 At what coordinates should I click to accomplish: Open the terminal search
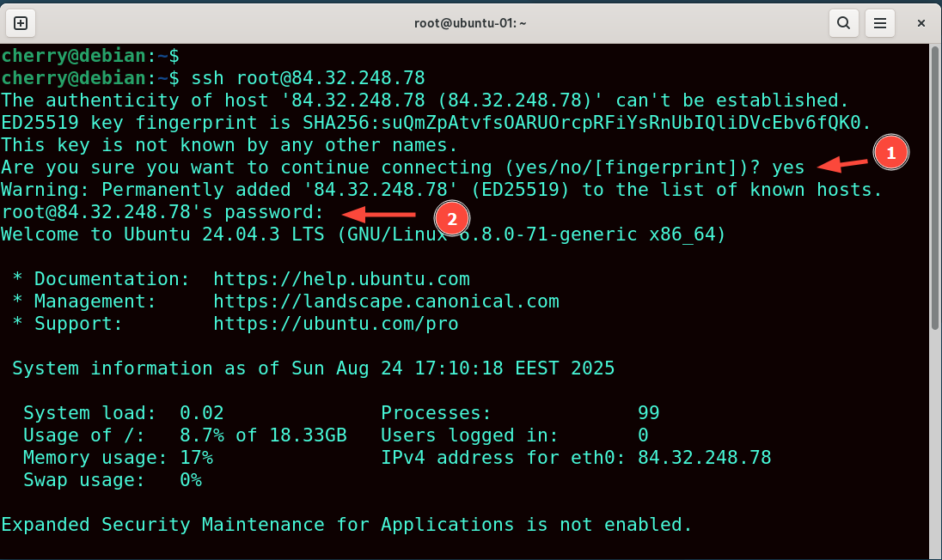pos(843,23)
